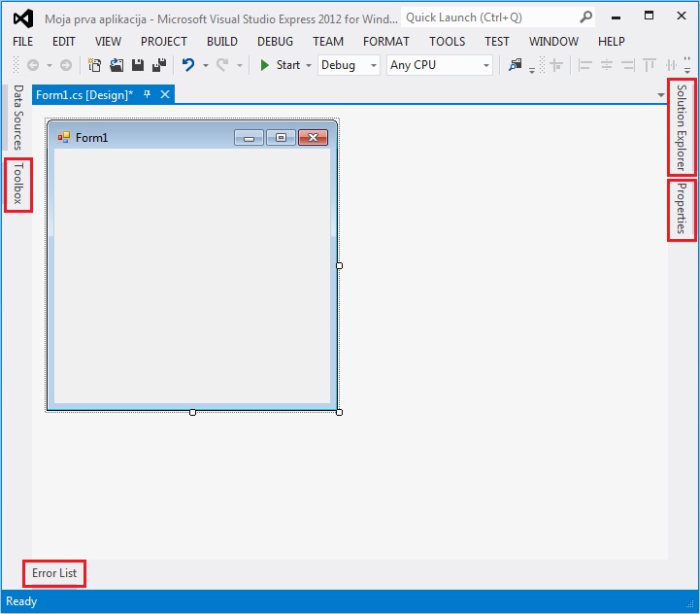Click the Save All toolbar icon

pos(158,65)
